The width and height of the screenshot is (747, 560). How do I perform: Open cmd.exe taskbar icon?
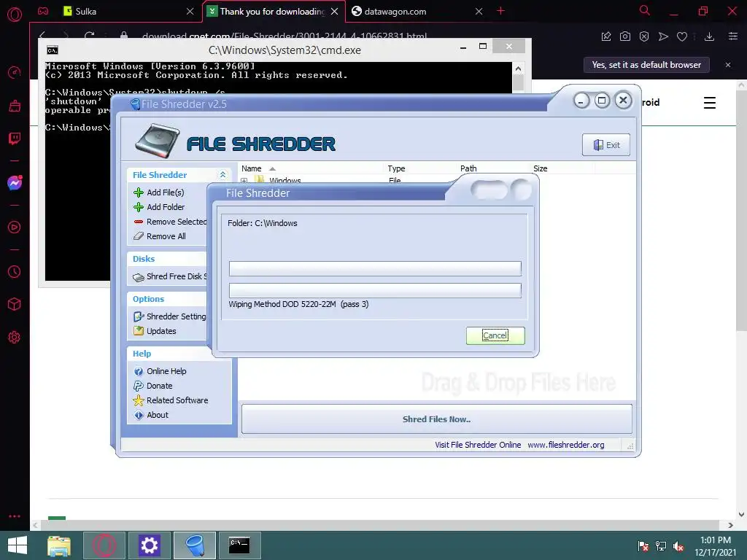(239, 545)
